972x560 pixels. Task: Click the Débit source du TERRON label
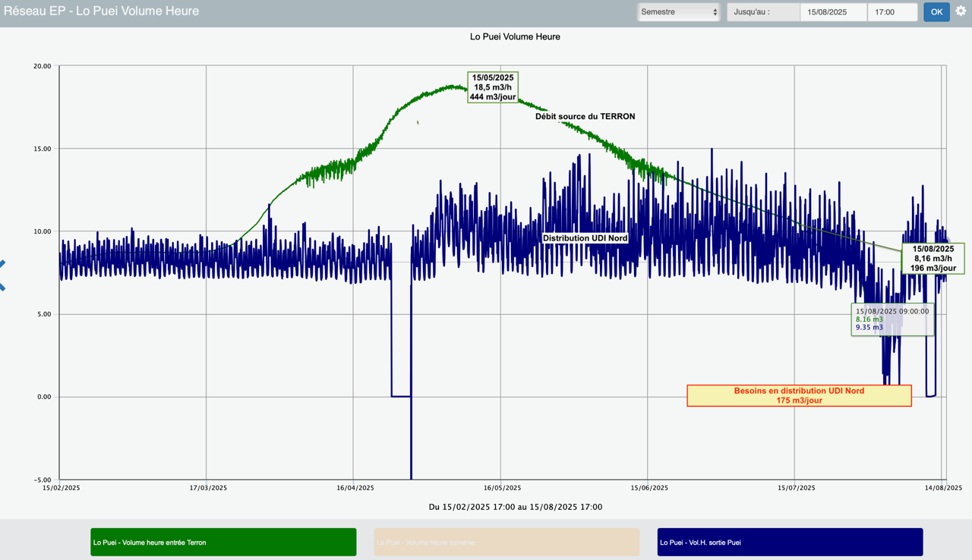pyautogui.click(x=585, y=117)
